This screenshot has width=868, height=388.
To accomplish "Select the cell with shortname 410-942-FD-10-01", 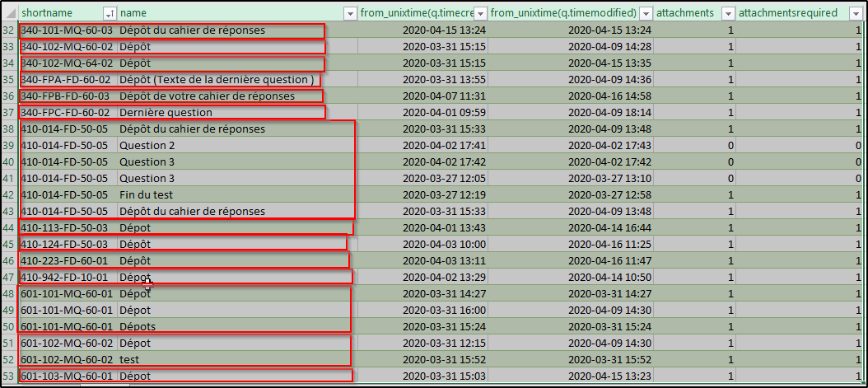I will pyautogui.click(x=66, y=278).
